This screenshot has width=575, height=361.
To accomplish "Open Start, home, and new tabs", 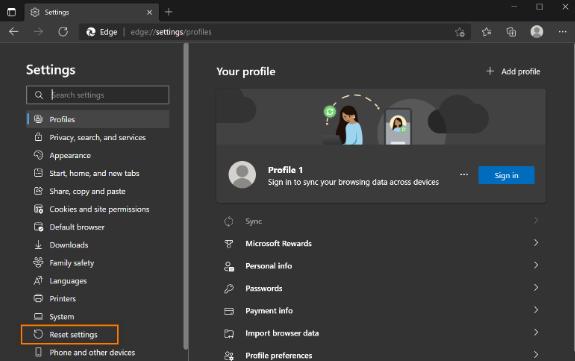I will [x=98, y=173].
